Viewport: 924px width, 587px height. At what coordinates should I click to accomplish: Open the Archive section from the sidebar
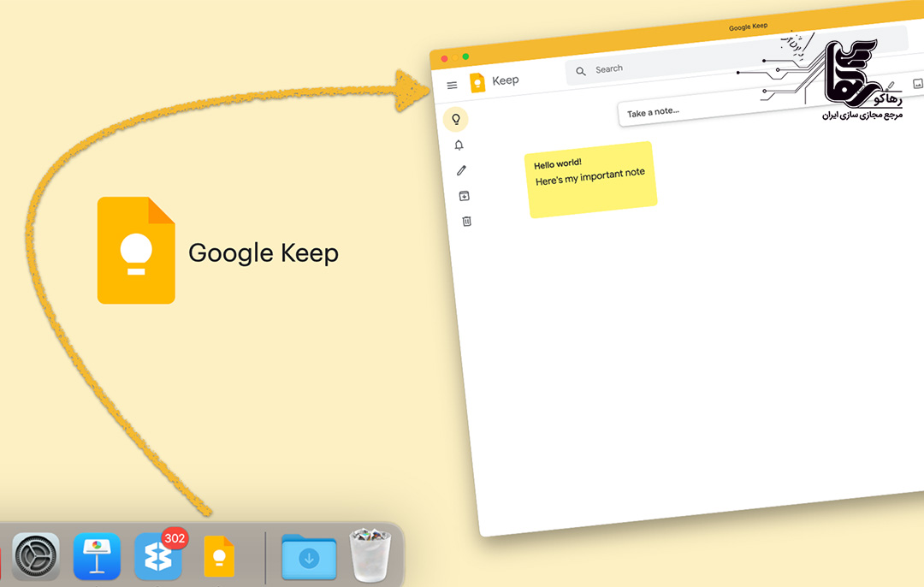tap(463, 195)
